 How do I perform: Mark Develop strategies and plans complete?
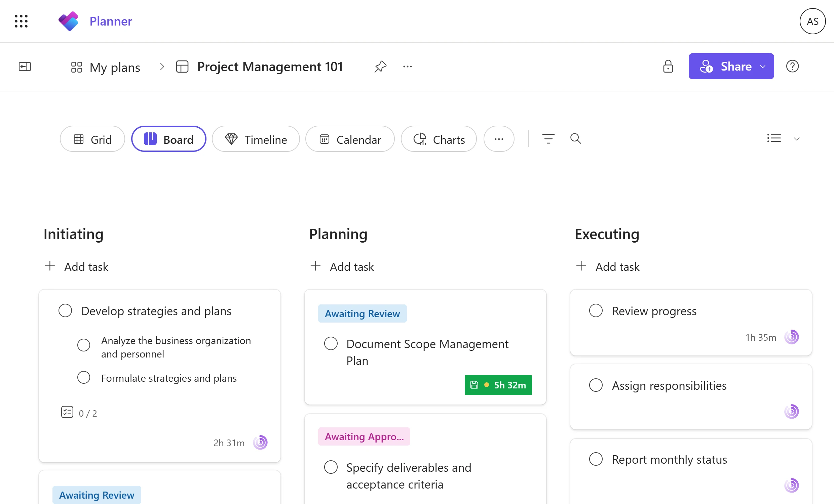pyautogui.click(x=65, y=310)
